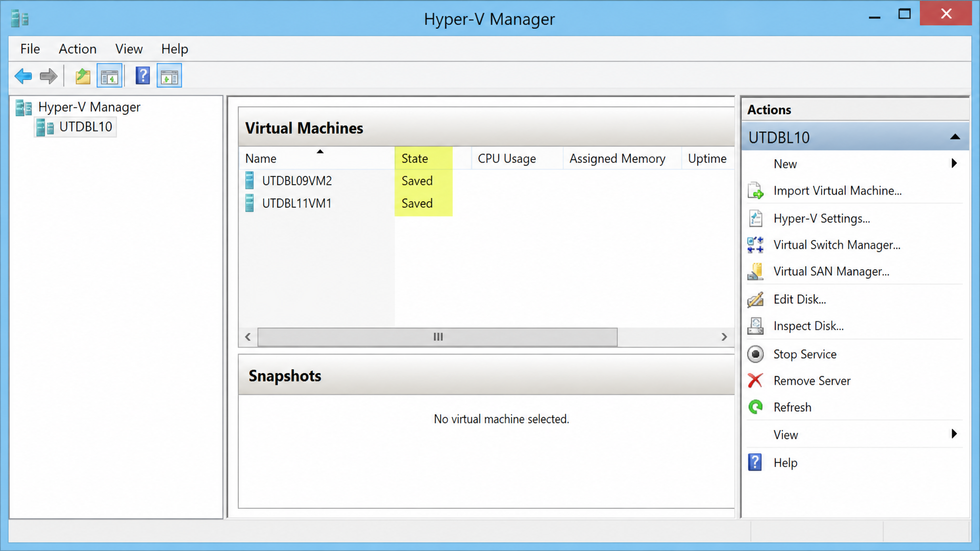
Task: Open the File menu
Action: coord(30,49)
